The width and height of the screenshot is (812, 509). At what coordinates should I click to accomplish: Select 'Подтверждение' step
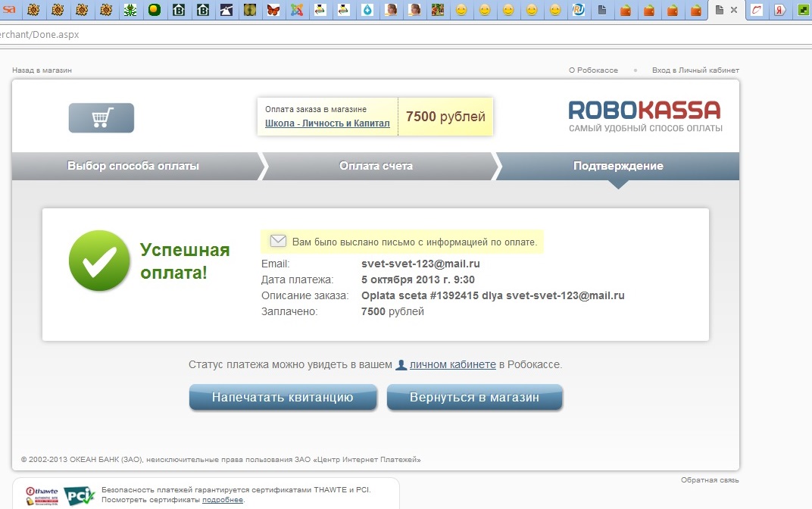click(x=618, y=166)
